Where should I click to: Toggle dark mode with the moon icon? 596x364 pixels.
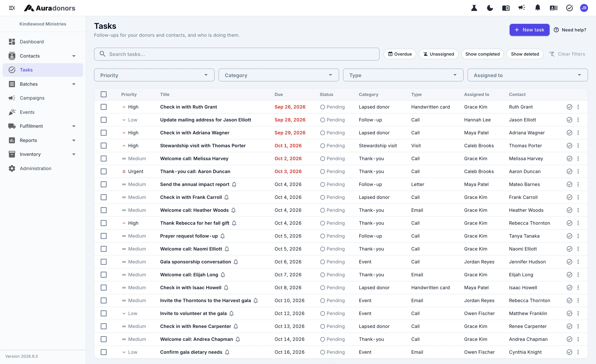pyautogui.click(x=490, y=8)
